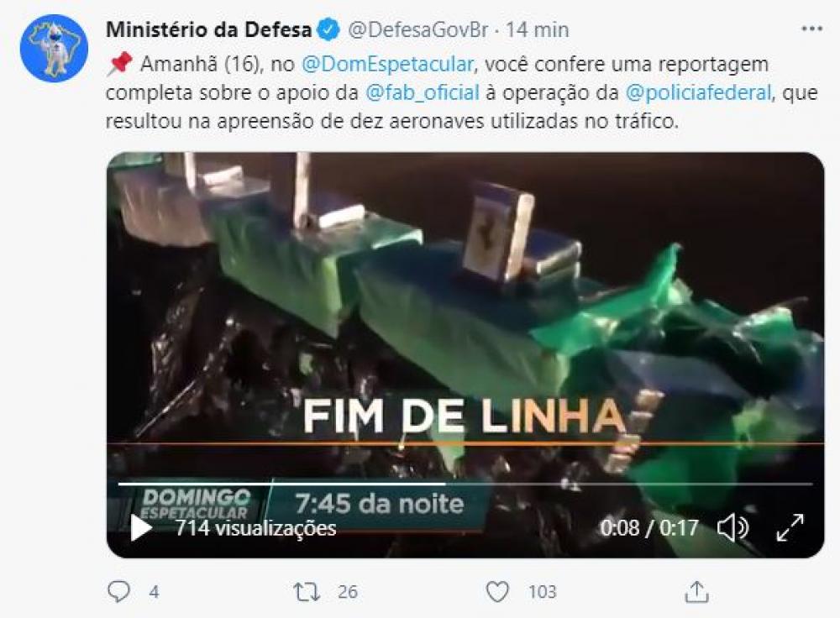
Task: Click the Ministério da Defesa display name
Action: click(x=208, y=29)
